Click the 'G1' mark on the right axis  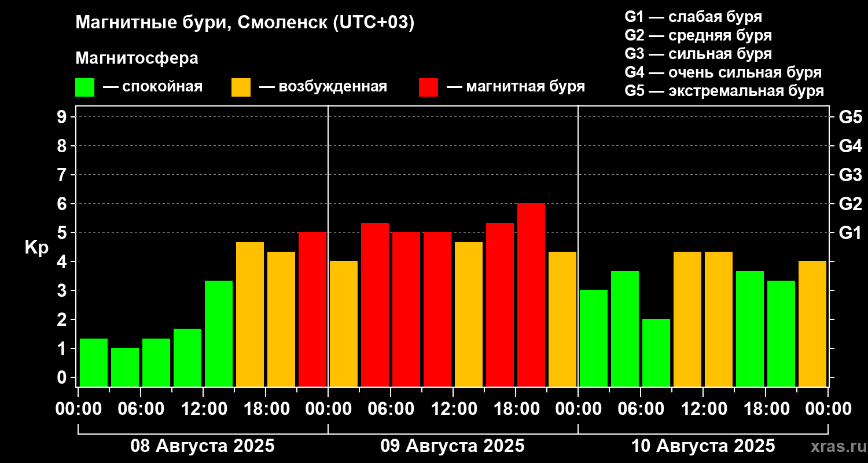(850, 233)
